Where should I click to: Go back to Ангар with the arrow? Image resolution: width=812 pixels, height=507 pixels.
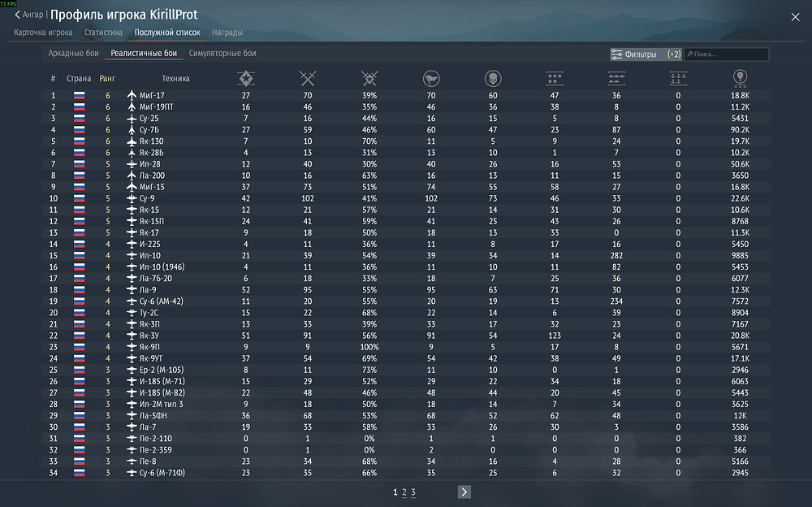tap(29, 15)
